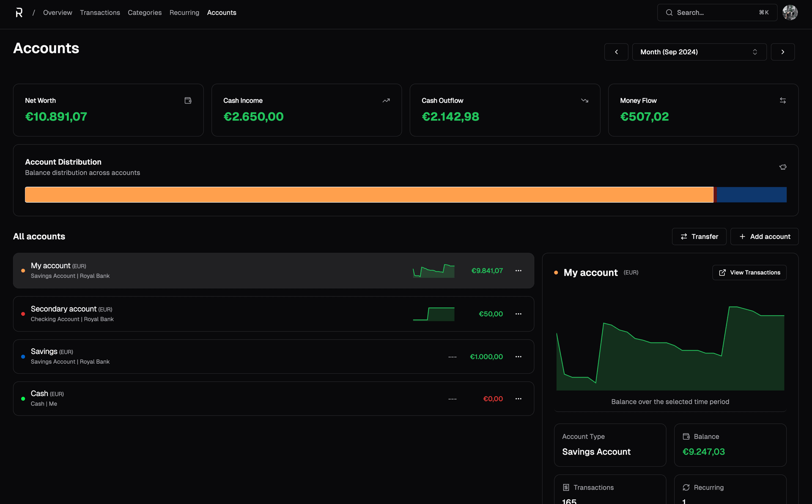
Task: Click the Search input field
Action: [717, 13]
